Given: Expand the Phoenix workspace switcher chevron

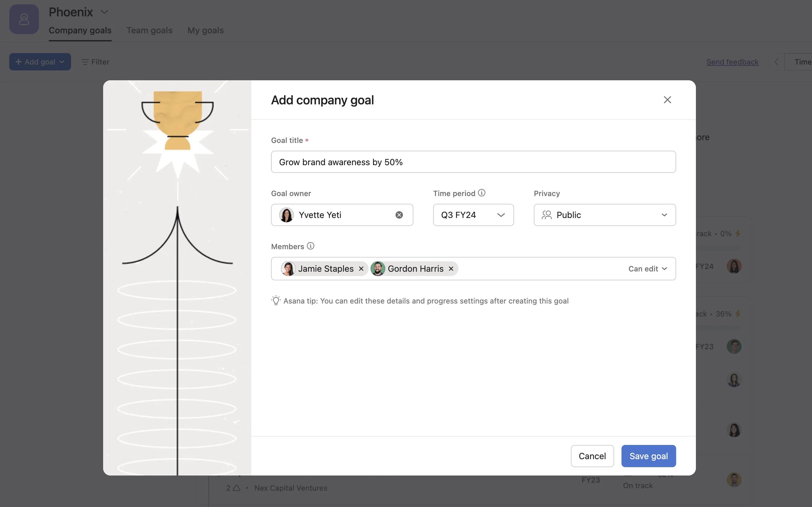Looking at the screenshot, I should tap(104, 11).
